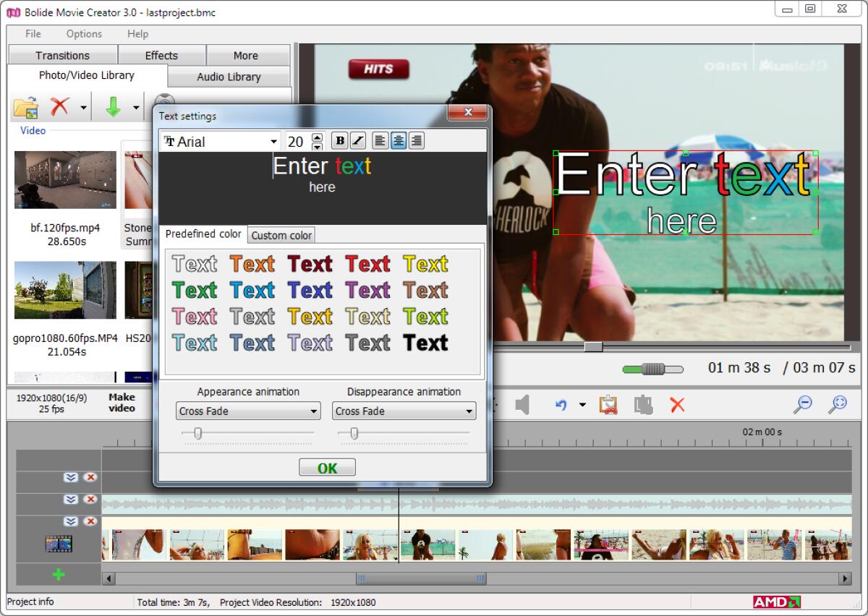Enable center alignment toggle

click(x=399, y=140)
